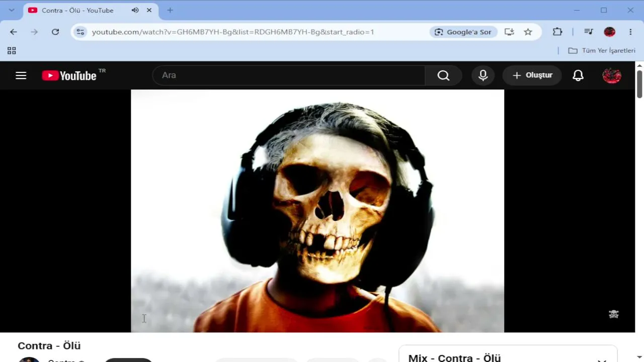
Task: Click the Oluştur create button
Action: pos(532,75)
